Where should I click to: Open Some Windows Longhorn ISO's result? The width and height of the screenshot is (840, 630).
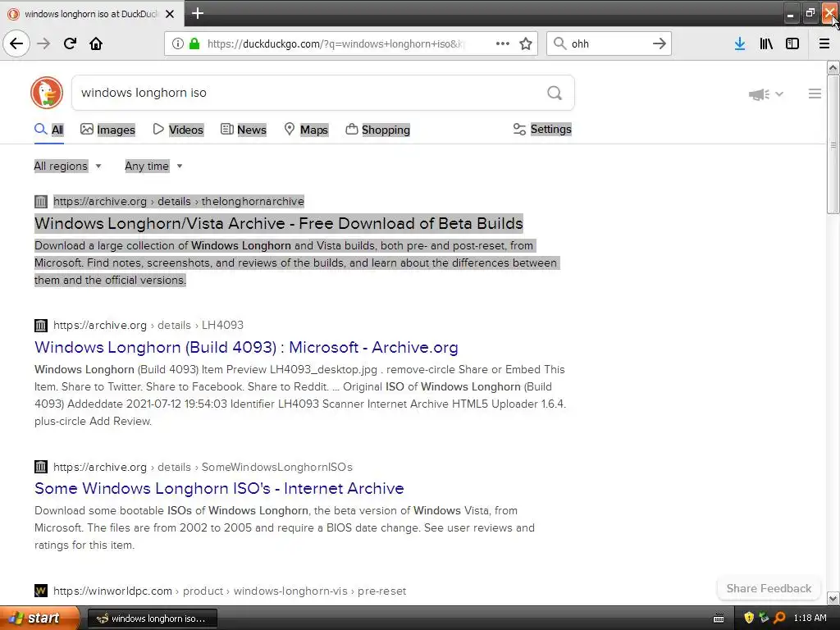(x=219, y=488)
